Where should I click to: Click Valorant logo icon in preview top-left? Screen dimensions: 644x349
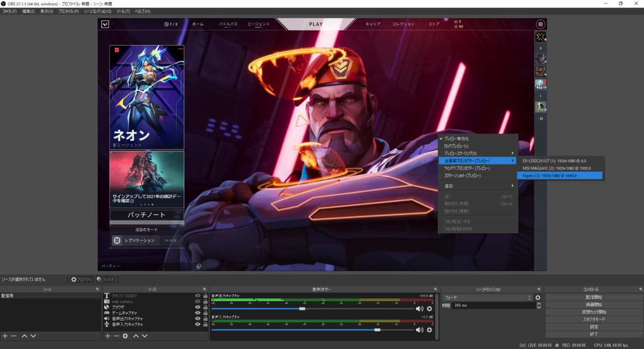tap(105, 24)
